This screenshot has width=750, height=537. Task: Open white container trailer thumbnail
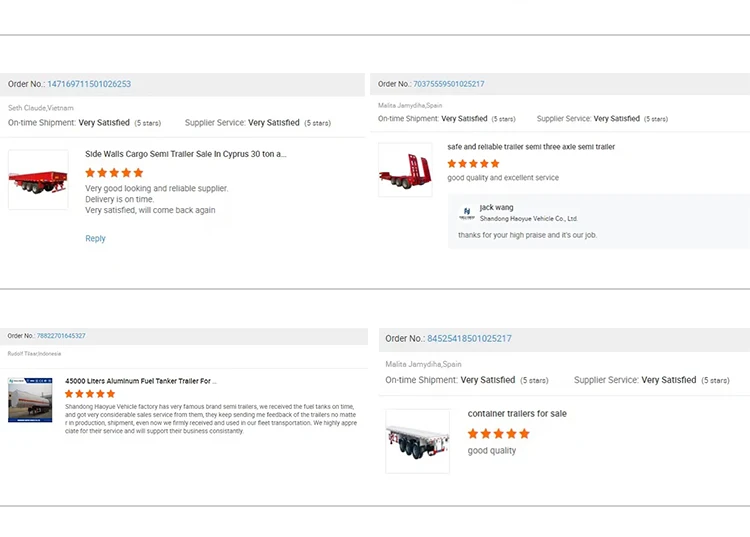417,441
